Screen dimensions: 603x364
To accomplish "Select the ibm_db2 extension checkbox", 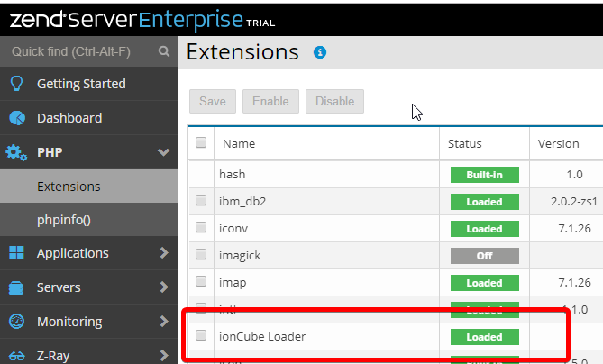I will [x=201, y=202].
